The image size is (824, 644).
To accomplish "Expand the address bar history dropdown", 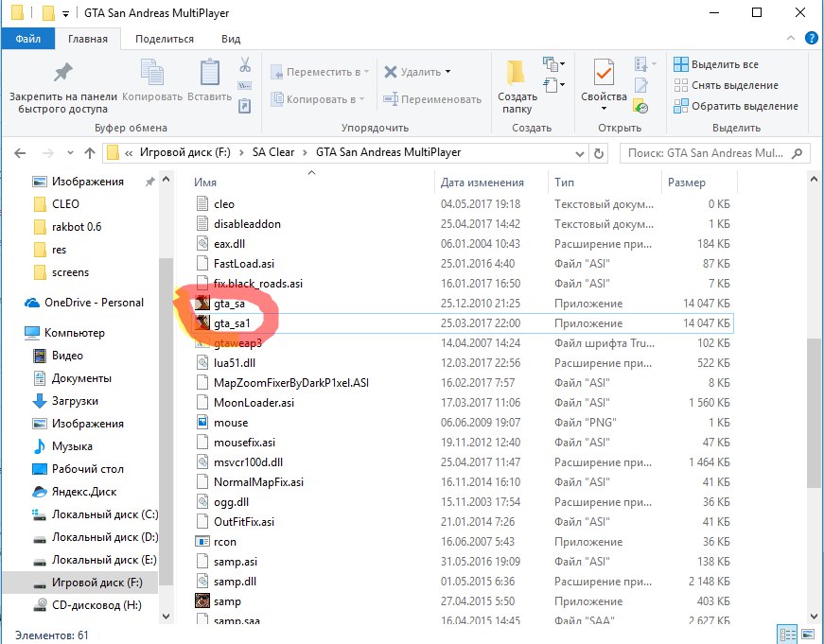I will 580,153.
